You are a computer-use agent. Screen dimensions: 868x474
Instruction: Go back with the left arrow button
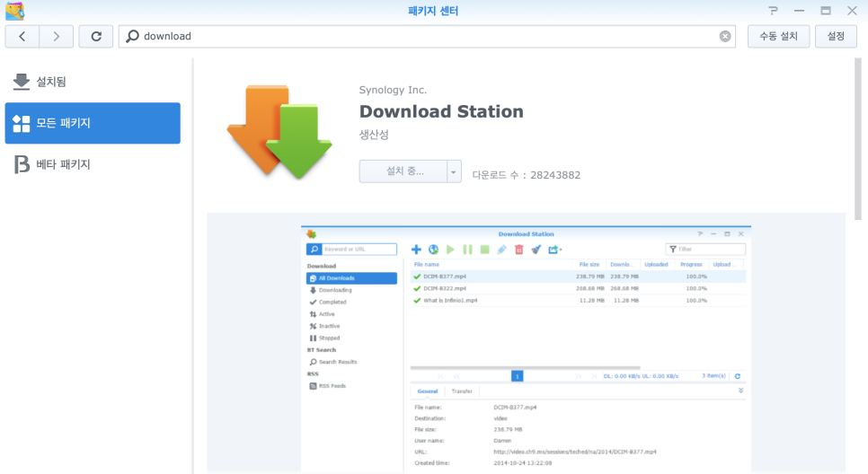(x=22, y=37)
